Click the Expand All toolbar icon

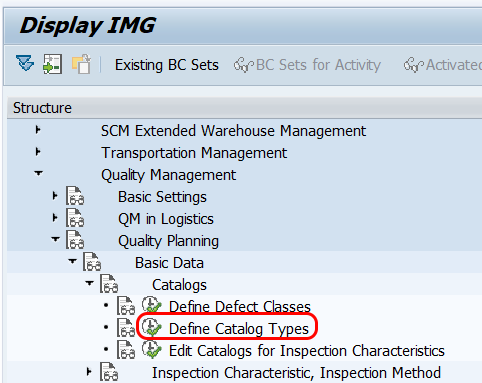(x=25, y=63)
